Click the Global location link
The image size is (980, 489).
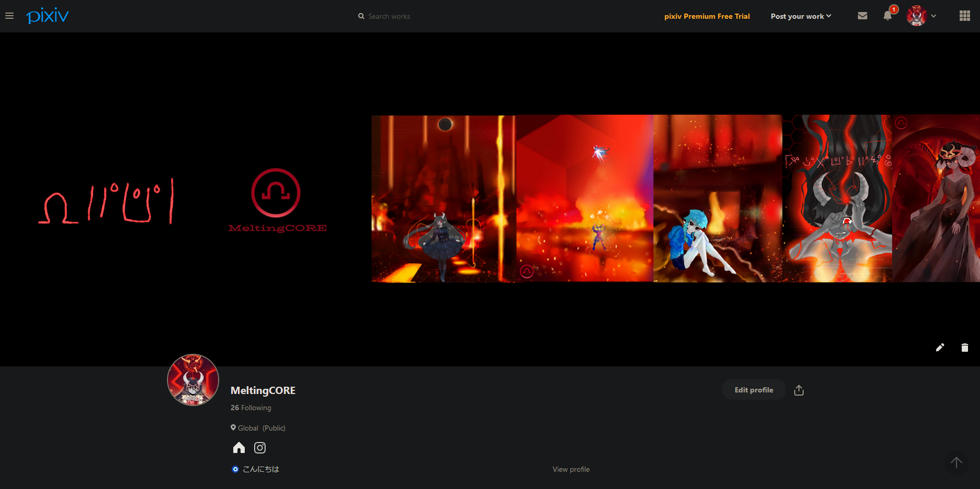248,428
